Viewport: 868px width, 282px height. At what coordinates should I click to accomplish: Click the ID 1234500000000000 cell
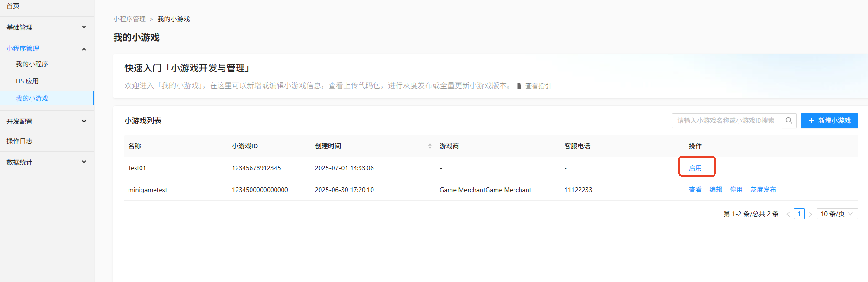(260, 190)
